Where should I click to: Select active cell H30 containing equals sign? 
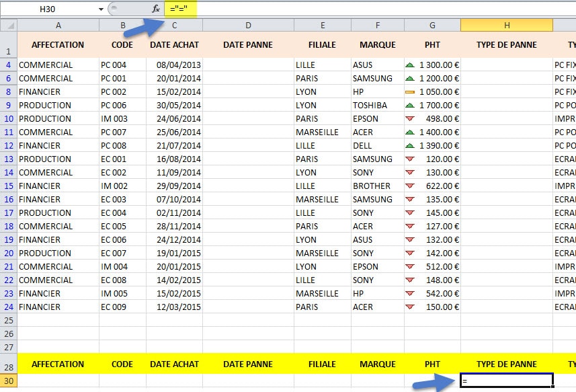coord(507,381)
